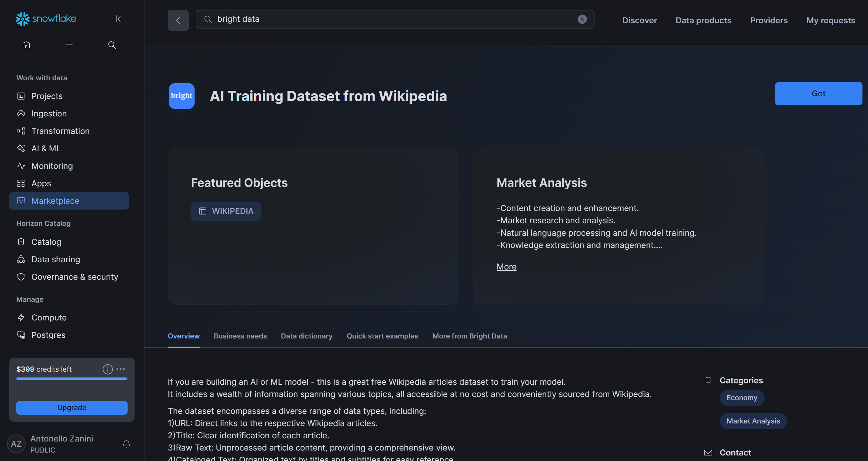Click the credits info icon
The width and height of the screenshot is (868, 461).
pyautogui.click(x=107, y=369)
